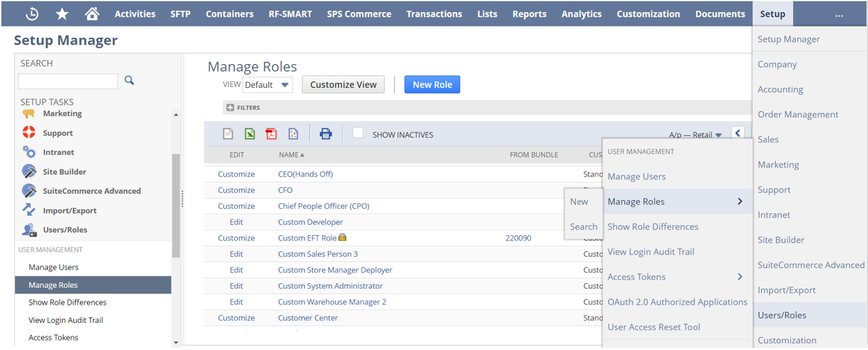Open the Custom Developer role link
The width and height of the screenshot is (868, 350).
[x=310, y=222]
